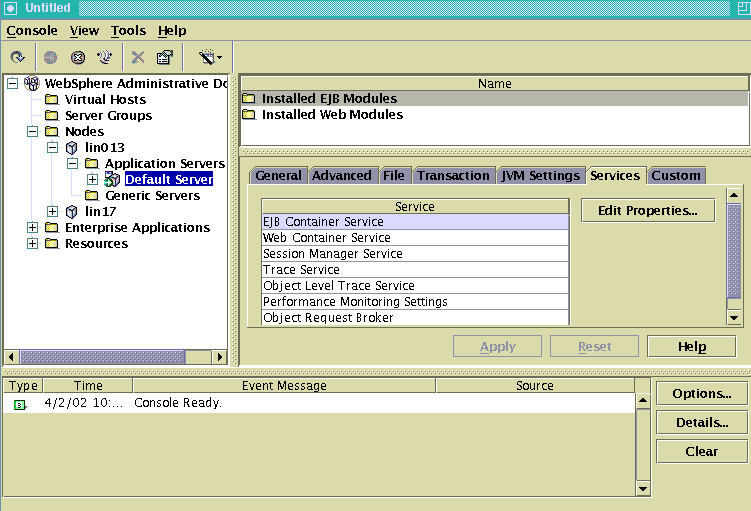The width and height of the screenshot is (751, 511).
Task: Click the Reset button
Action: tap(594, 346)
